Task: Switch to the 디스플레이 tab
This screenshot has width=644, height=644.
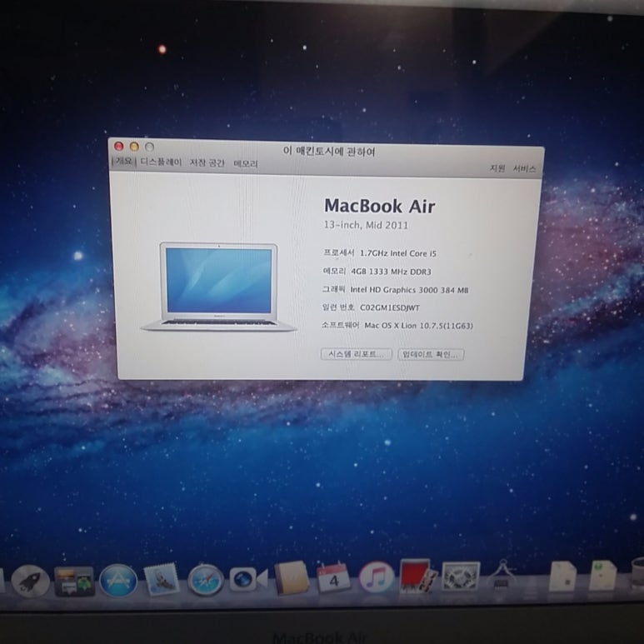Action: [x=161, y=162]
